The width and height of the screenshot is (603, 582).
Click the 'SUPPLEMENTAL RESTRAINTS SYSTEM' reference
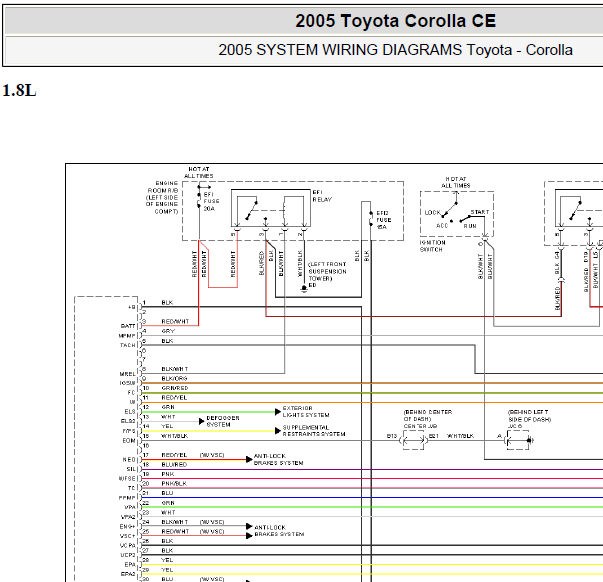314,430
